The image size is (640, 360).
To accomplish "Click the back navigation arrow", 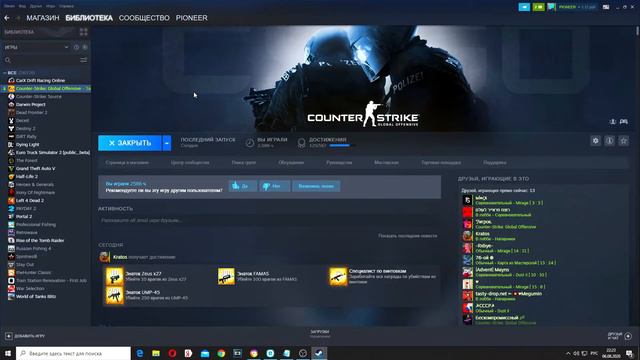I will (x=7, y=18).
